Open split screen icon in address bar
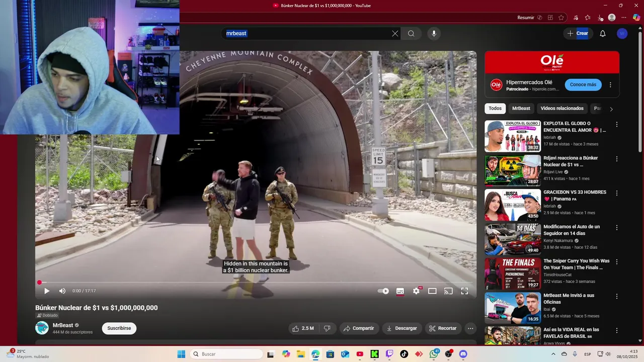 [x=550, y=18]
